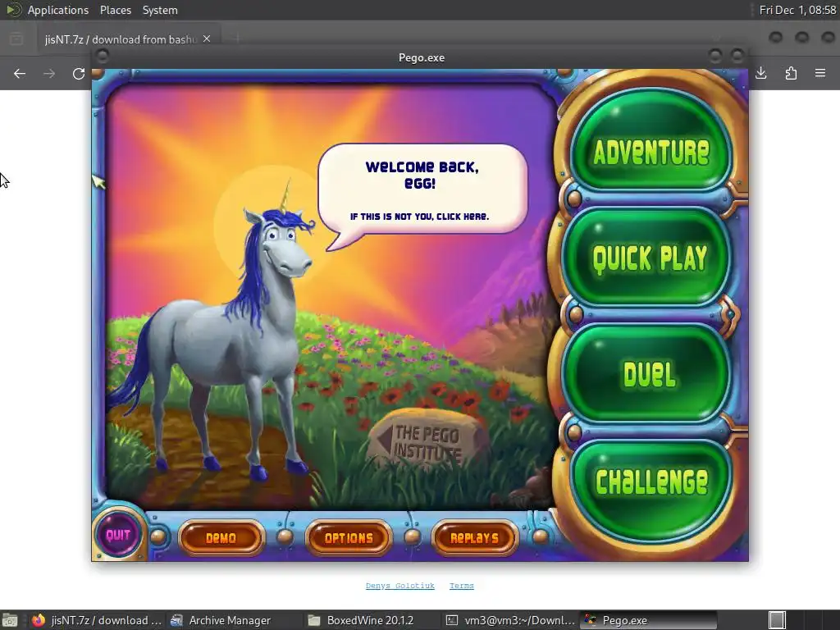840x630 pixels.
Task: Switch to vm3 terminal in taskbar
Action: (x=510, y=620)
